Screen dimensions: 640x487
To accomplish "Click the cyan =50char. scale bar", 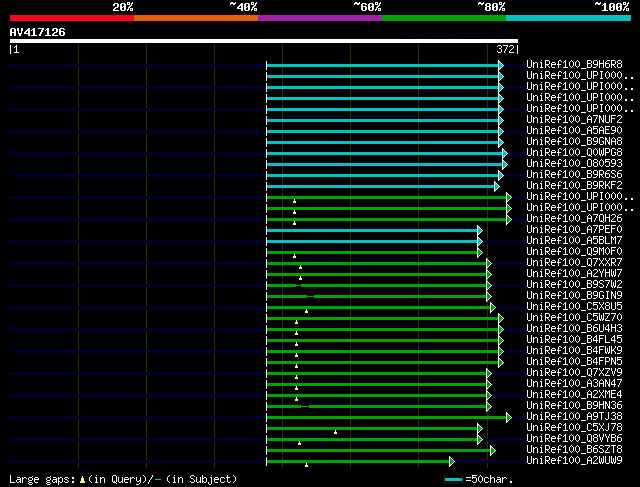I will pos(454,479).
